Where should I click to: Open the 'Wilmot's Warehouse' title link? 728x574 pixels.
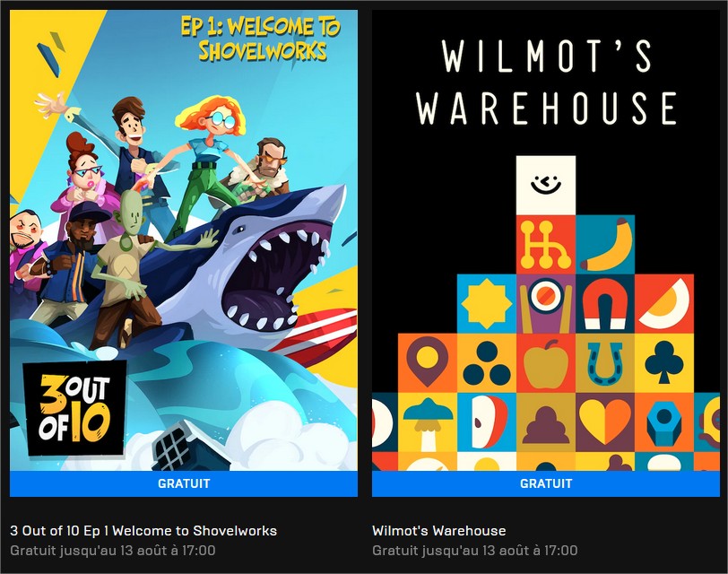[x=439, y=530]
